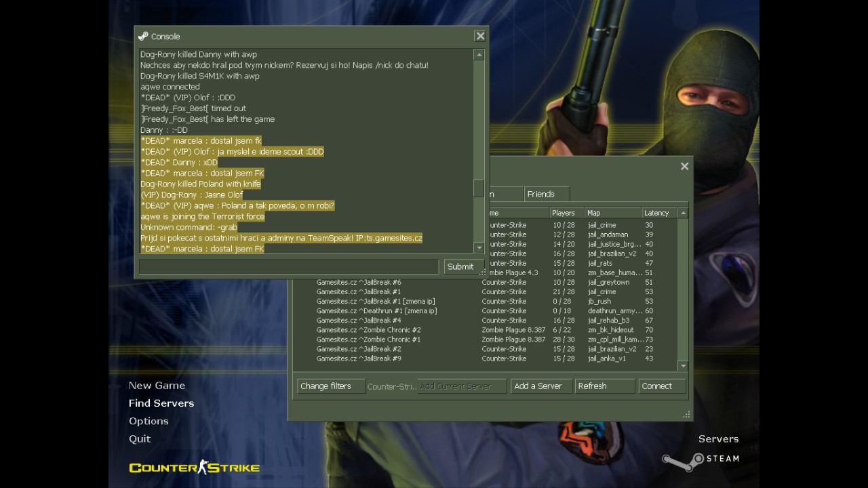
Task: Click the Counter-Strike logo
Action: click(x=195, y=467)
